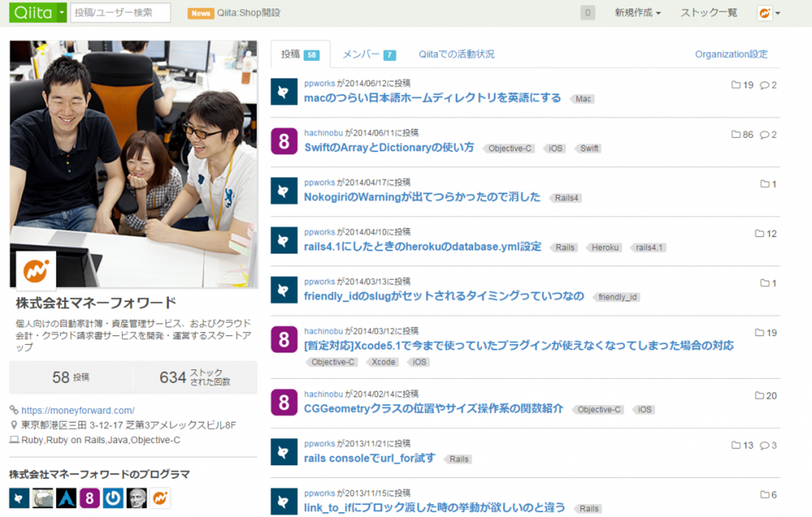812x517 pixels.
Task: Open the orange Money Forward member avatar
Action: [x=160, y=498]
